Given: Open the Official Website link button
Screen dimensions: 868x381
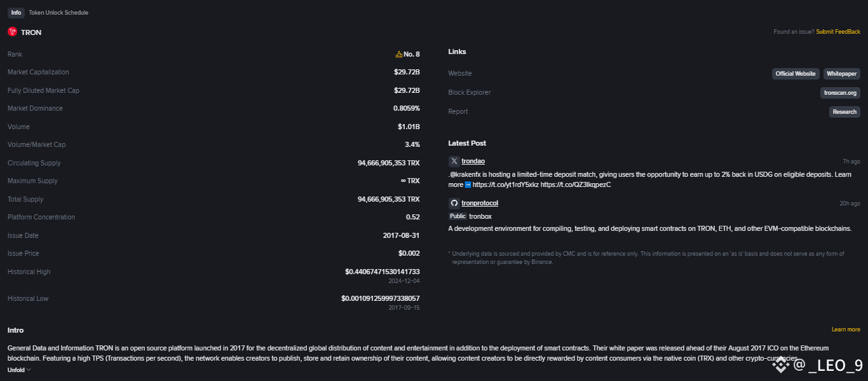Looking at the screenshot, I should pos(796,74).
